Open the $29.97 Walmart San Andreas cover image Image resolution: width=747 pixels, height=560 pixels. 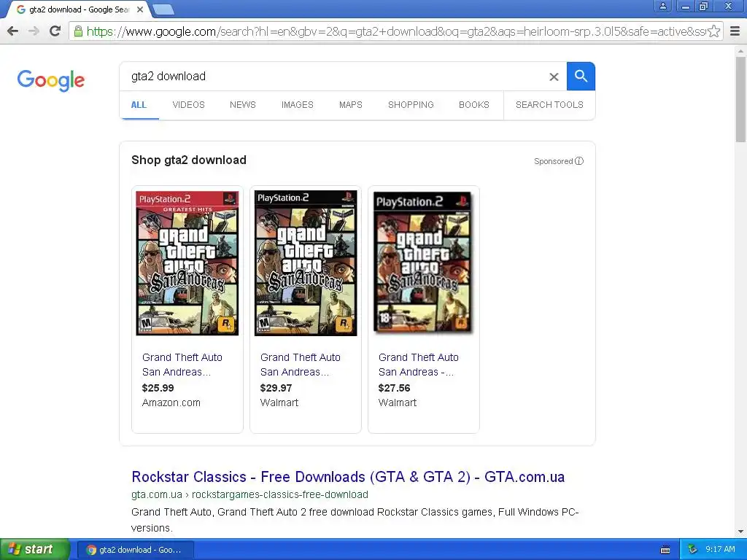coord(306,263)
